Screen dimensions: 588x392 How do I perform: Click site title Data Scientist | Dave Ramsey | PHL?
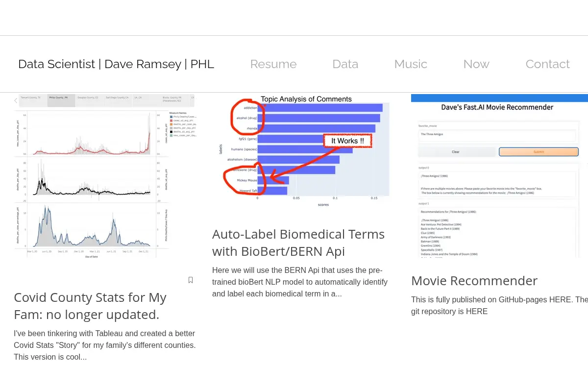pyautogui.click(x=116, y=64)
